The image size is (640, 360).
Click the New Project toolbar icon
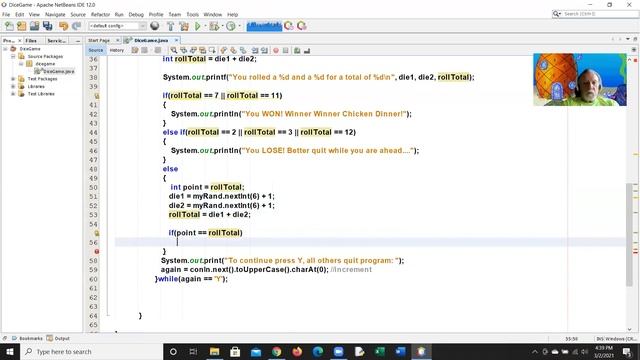22,26
